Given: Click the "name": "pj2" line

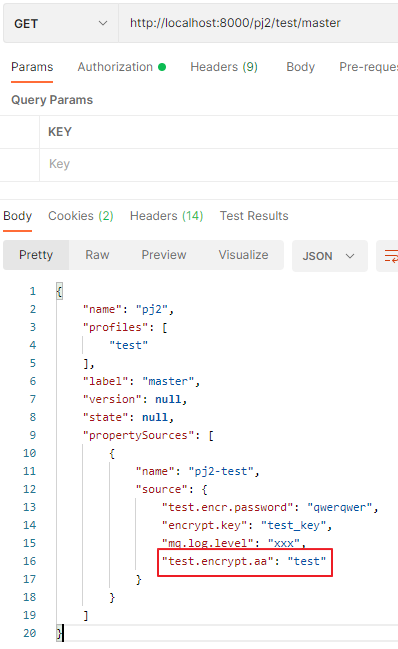Looking at the screenshot, I should [128, 310].
